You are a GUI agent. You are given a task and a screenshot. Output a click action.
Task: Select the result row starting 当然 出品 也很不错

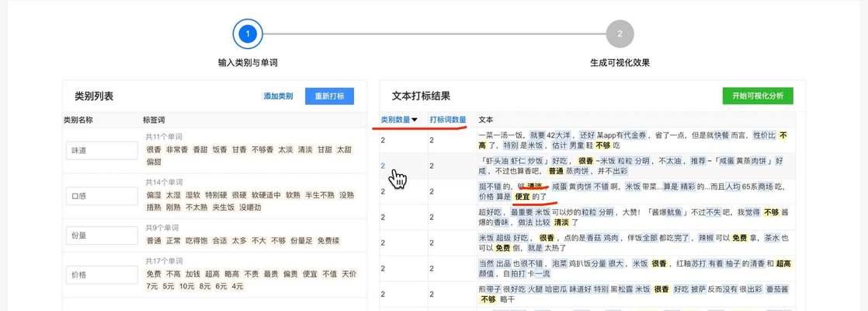click(x=588, y=268)
